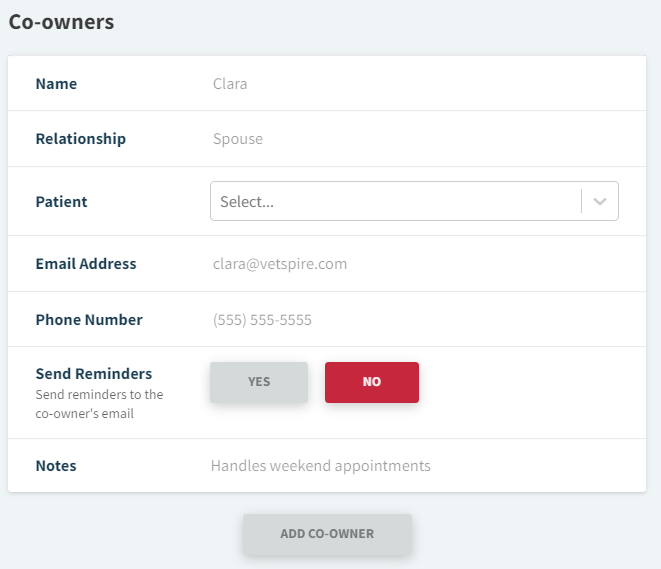Click the vertical divider inside Patient dropdown
The image size is (661, 569).
(581, 201)
